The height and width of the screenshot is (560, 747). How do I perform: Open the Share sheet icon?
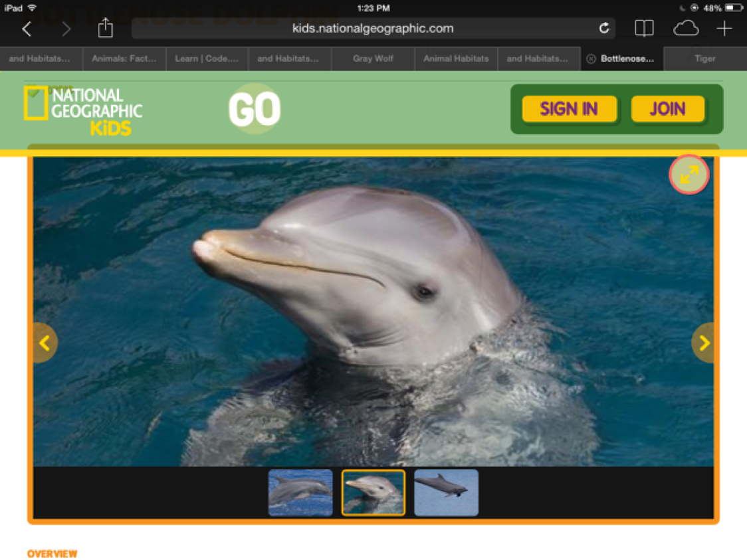pos(105,28)
